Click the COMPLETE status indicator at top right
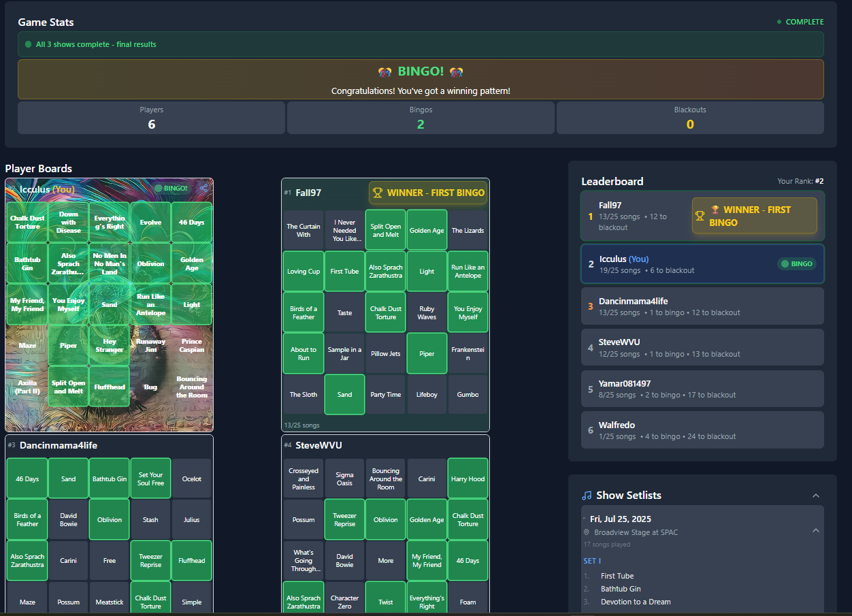 coord(800,22)
